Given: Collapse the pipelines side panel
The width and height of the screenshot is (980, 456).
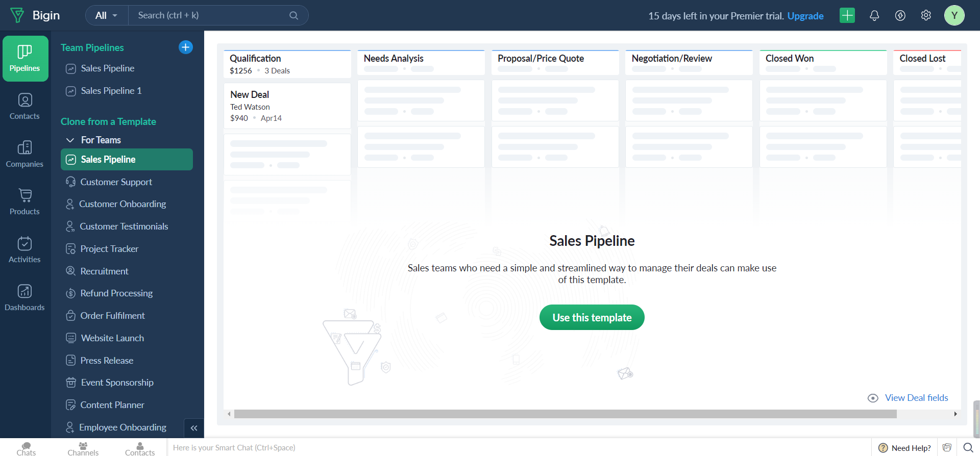Looking at the screenshot, I should (x=194, y=428).
